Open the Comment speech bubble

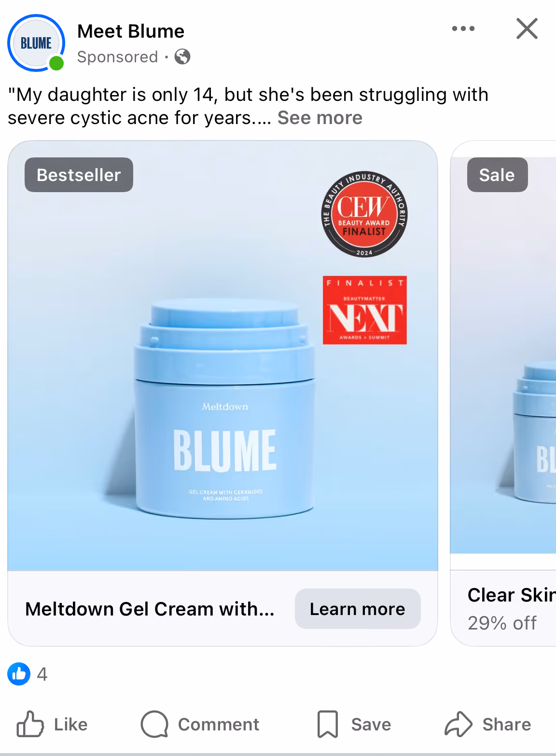coord(200,724)
